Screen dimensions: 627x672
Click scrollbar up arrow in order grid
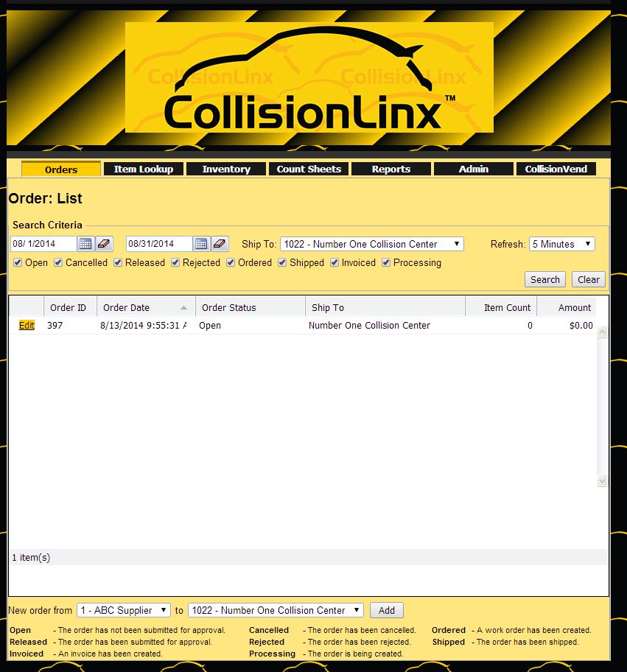click(x=602, y=332)
